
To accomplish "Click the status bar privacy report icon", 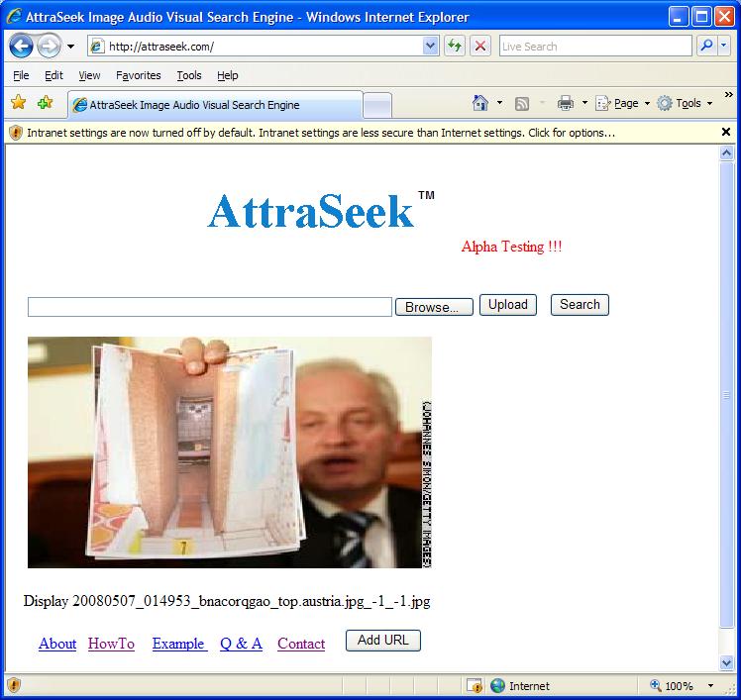I will click(475, 685).
